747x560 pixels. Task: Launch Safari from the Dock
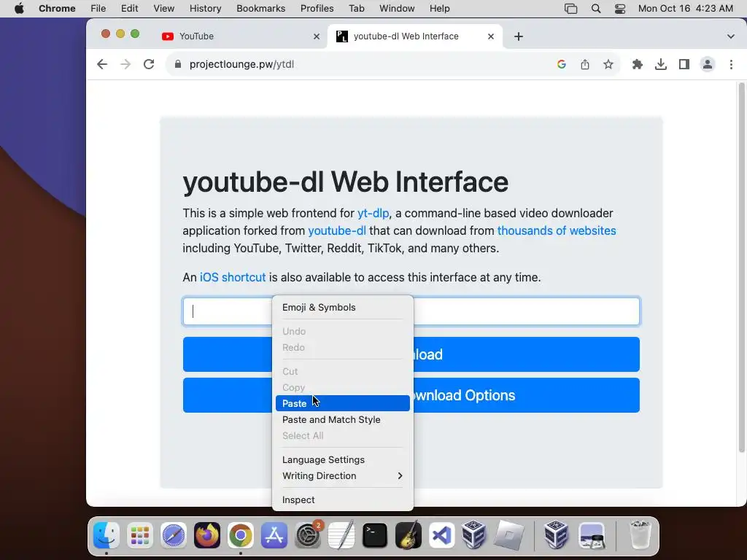pyautogui.click(x=174, y=535)
